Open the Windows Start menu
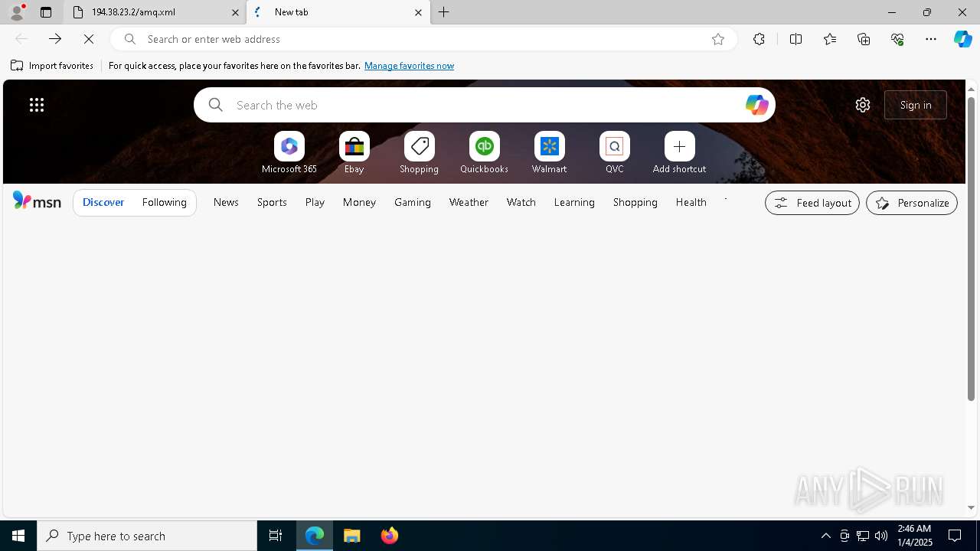Image resolution: width=980 pixels, height=551 pixels. pos(18,536)
